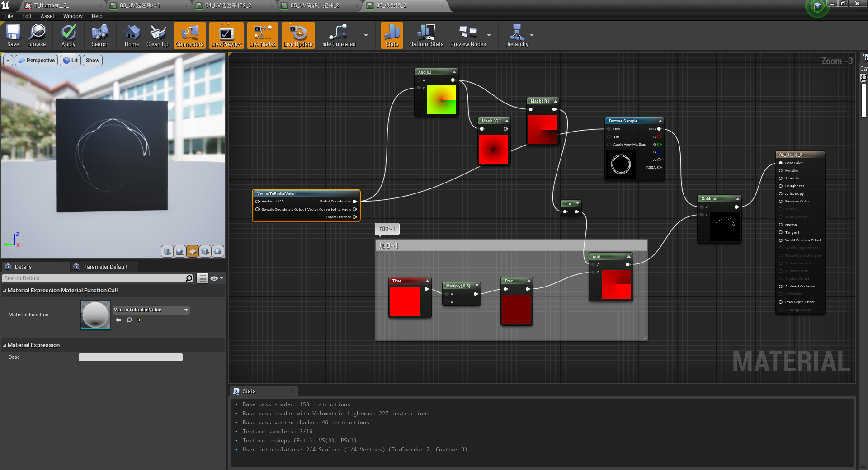Run the Clean Up tool

coord(157,35)
